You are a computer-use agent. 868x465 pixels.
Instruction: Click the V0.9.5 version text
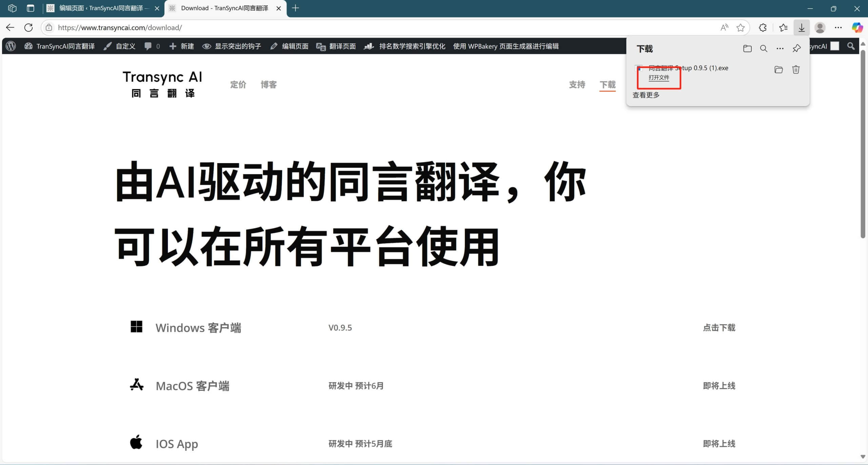(340, 328)
